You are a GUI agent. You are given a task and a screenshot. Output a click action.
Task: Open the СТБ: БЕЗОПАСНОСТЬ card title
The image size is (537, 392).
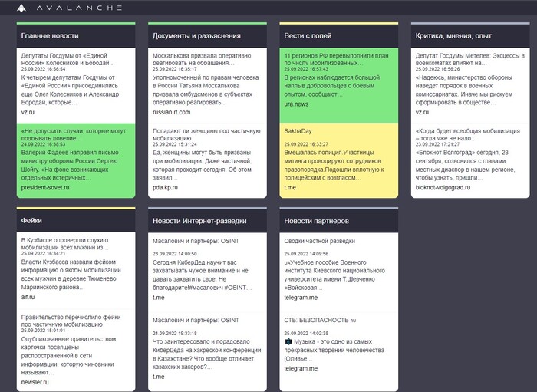(320, 320)
